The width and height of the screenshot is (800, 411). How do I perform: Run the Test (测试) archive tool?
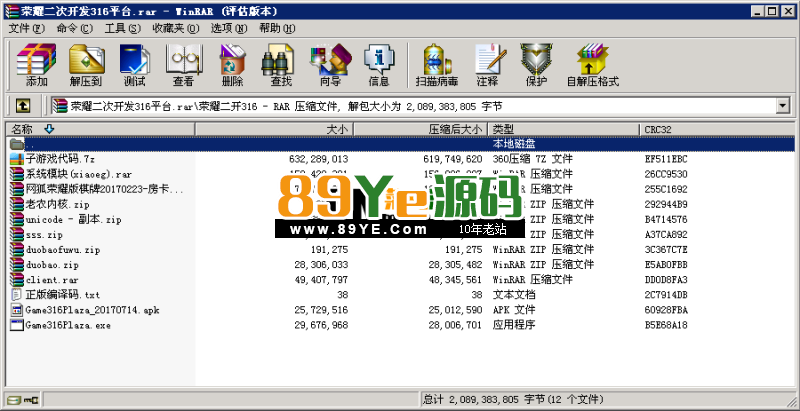(x=134, y=65)
